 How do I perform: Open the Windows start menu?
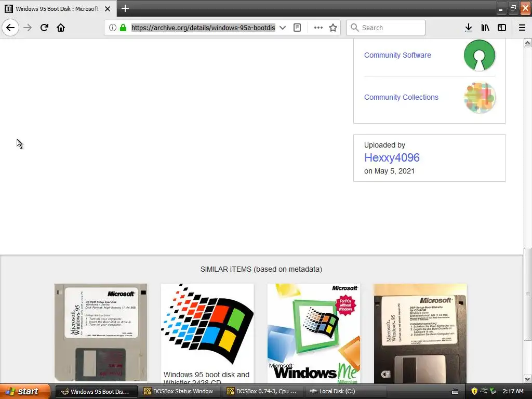tap(25, 391)
